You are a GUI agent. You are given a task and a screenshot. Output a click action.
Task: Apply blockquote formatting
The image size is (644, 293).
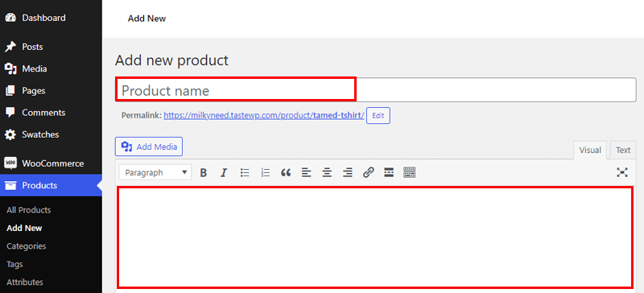click(x=286, y=173)
